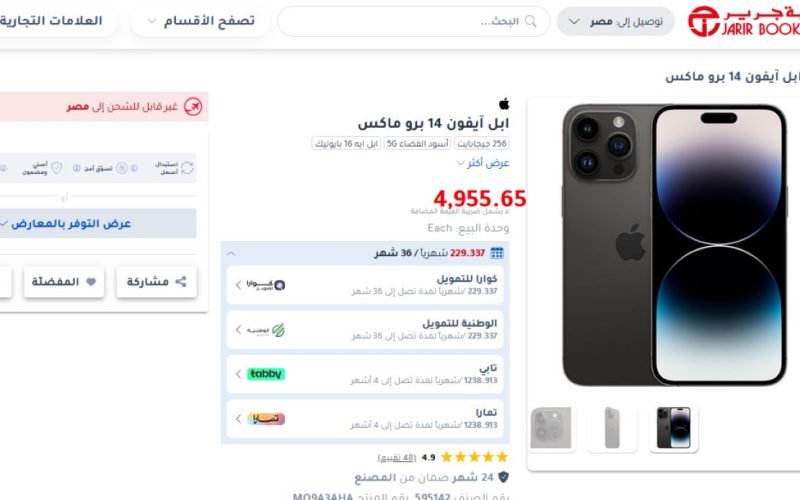Select the camera close-up thumbnail
The image size is (800, 500).
click(551, 428)
